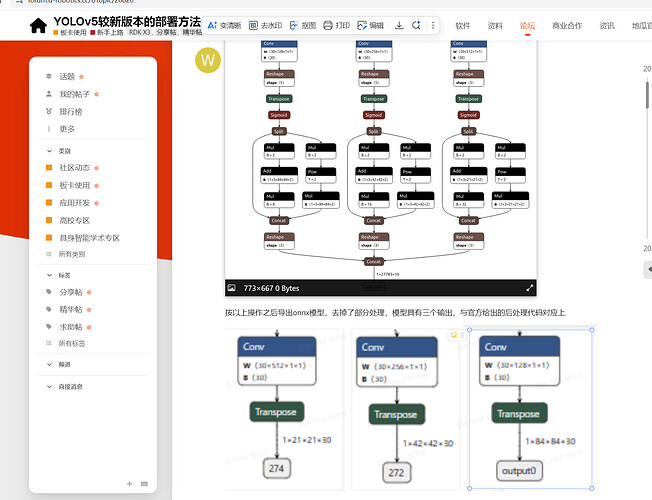Click the list icon beside 所有类别
Viewport: 652px width, 500px height.
[x=49, y=254]
